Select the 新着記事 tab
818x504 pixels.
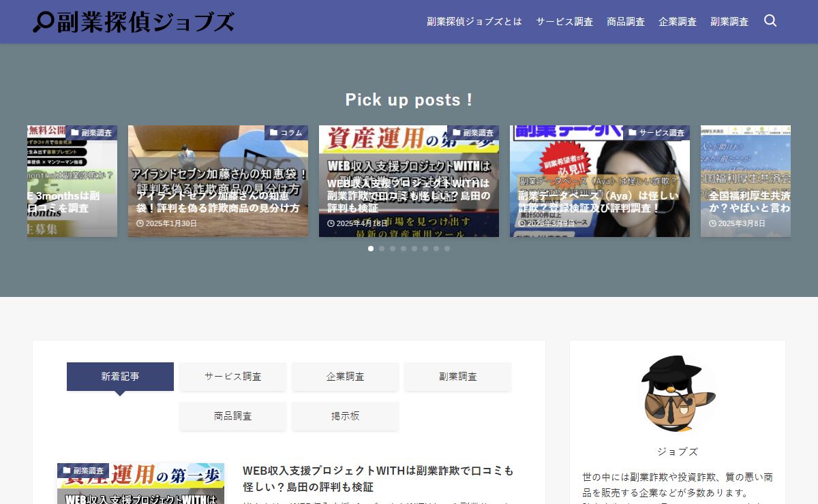(x=120, y=377)
